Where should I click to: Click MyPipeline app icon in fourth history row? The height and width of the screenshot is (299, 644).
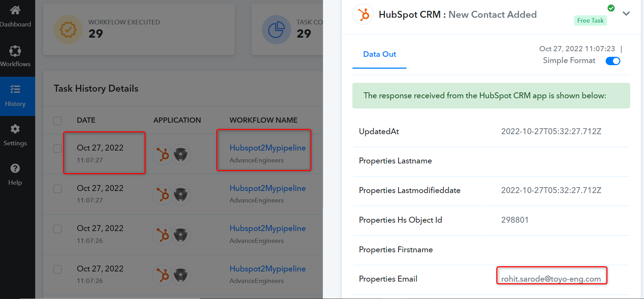coord(181,275)
